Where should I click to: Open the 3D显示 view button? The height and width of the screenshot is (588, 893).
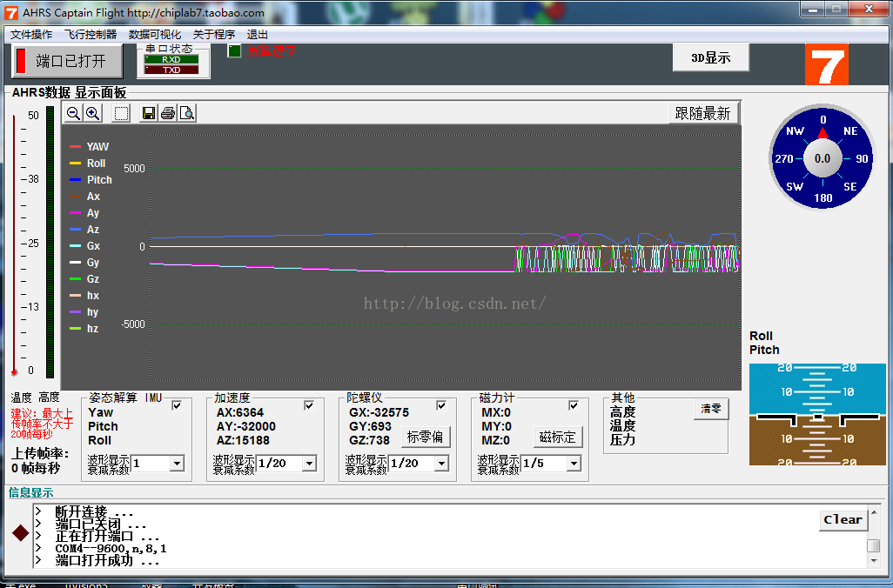point(711,57)
